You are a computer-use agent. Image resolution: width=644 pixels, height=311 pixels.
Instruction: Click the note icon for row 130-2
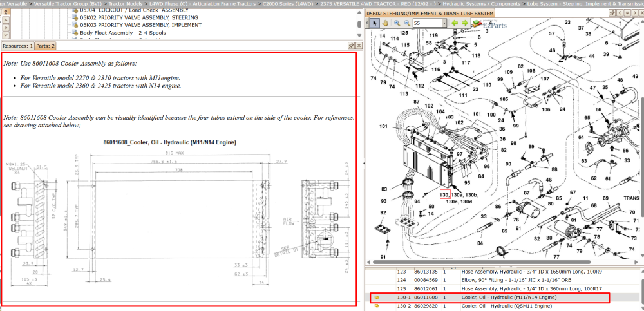pos(377,306)
